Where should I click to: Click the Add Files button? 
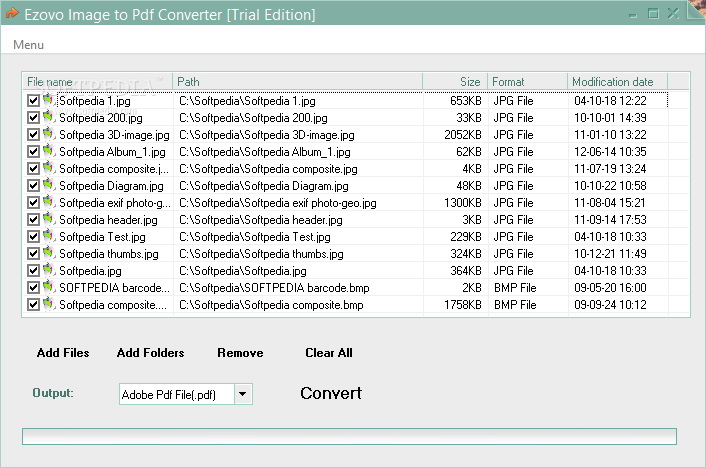pos(63,353)
